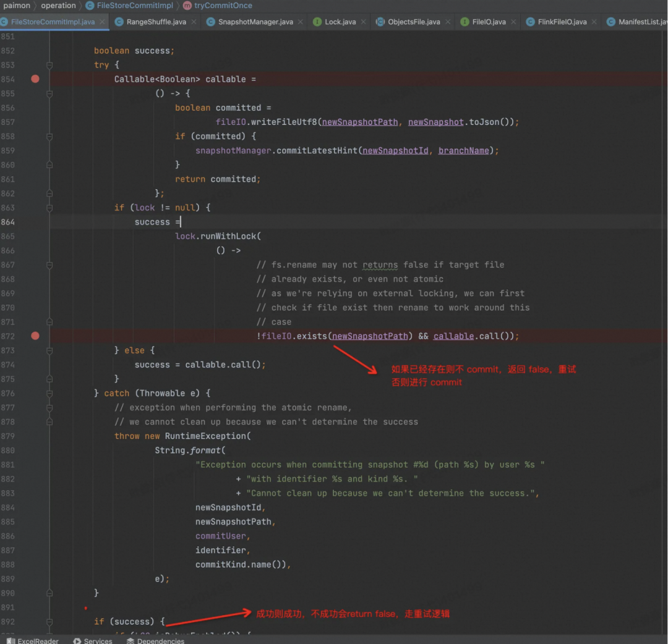This screenshot has height=644, width=668.
Task: Click the paimon breadcrumb item
Action: pyautogui.click(x=17, y=6)
